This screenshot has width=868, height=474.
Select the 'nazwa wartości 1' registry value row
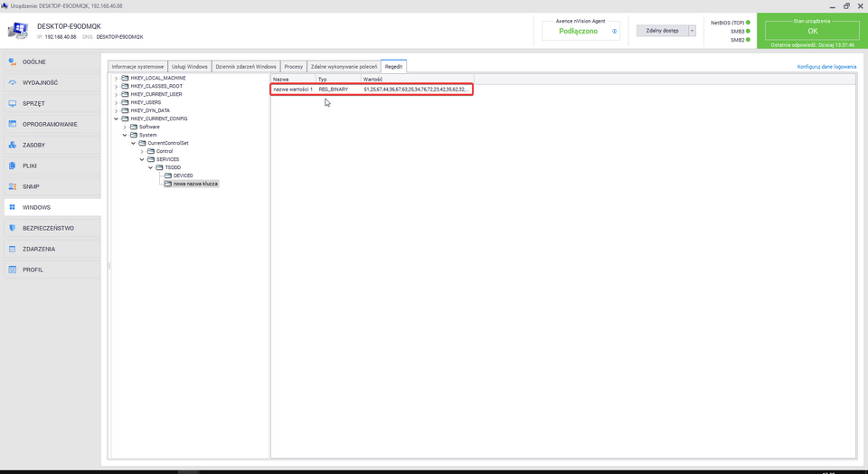[293, 90]
